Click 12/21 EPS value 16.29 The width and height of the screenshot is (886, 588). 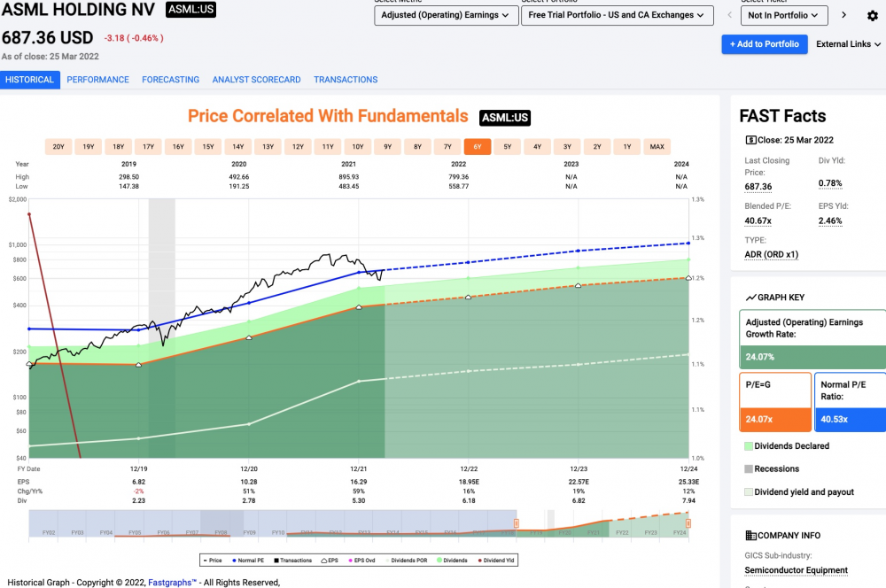358,482
